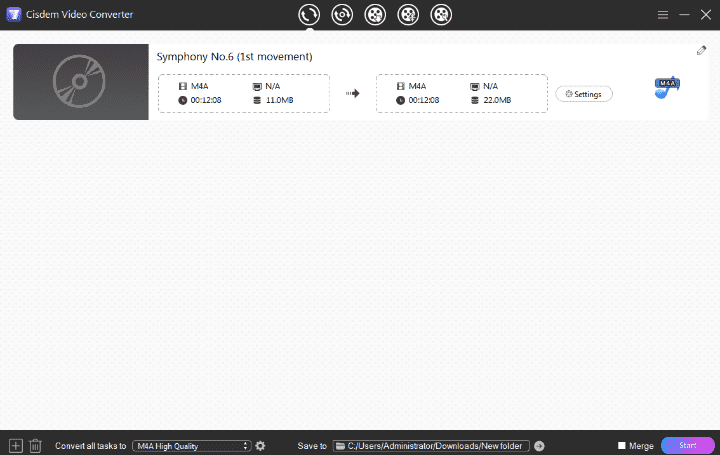Viewport: 720px width, 455px height.
Task: Click the Cisdem Video Converter logo
Action: pos(14,14)
